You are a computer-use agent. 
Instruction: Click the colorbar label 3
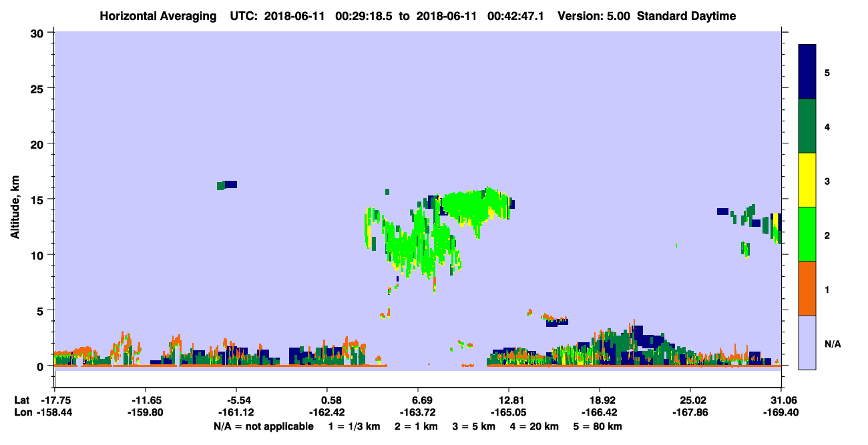pos(827,181)
